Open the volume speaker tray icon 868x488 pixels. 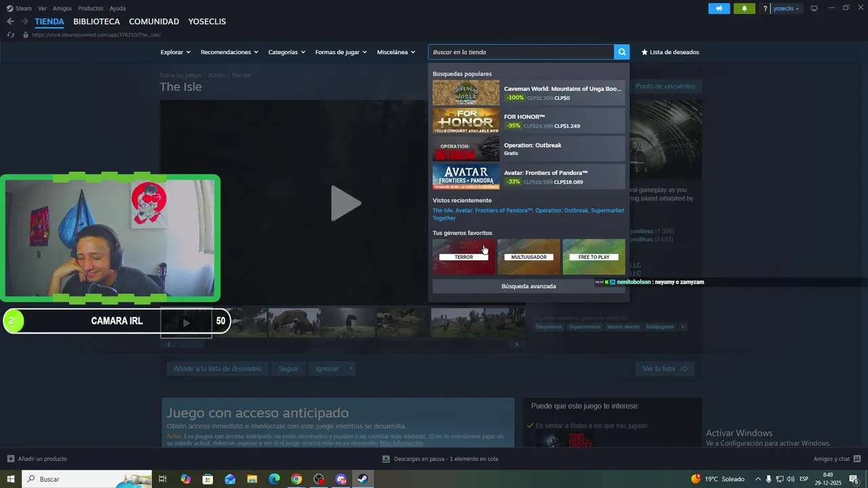[x=790, y=479]
